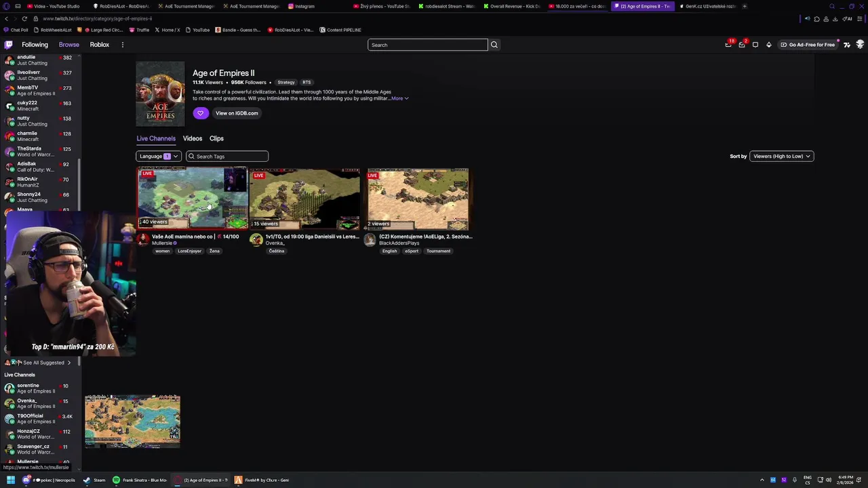Open sorentine live channel in sidebar
The width and height of the screenshot is (868, 488).
[x=40, y=388]
